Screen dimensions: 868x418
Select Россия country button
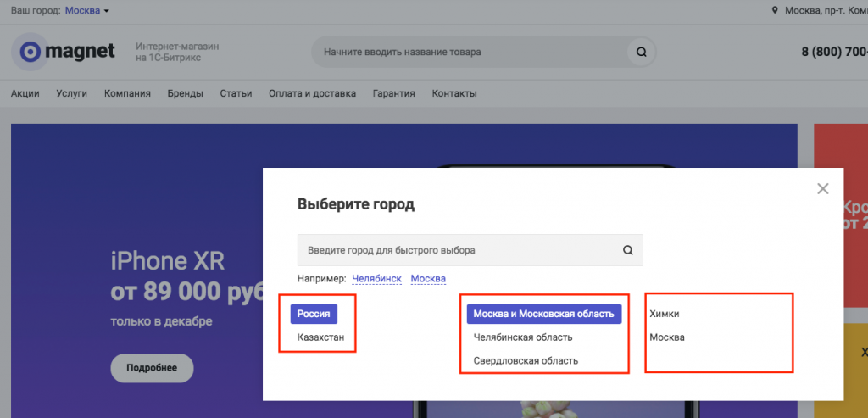(x=314, y=314)
